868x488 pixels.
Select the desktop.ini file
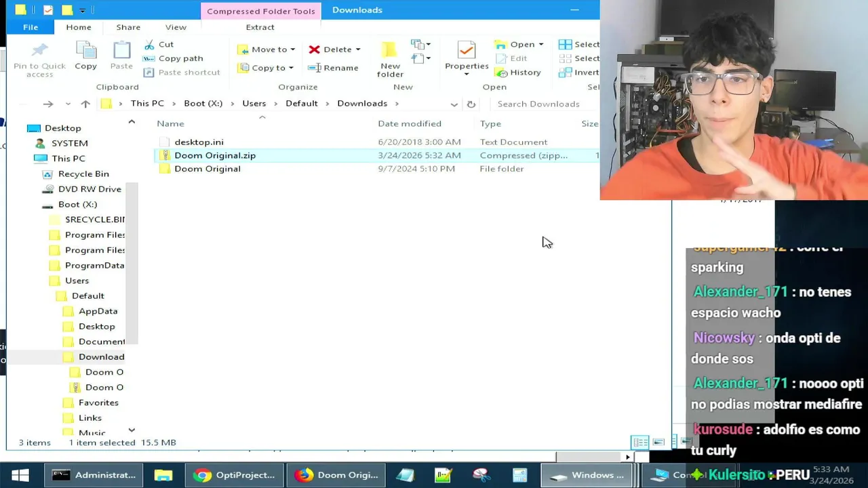point(199,142)
